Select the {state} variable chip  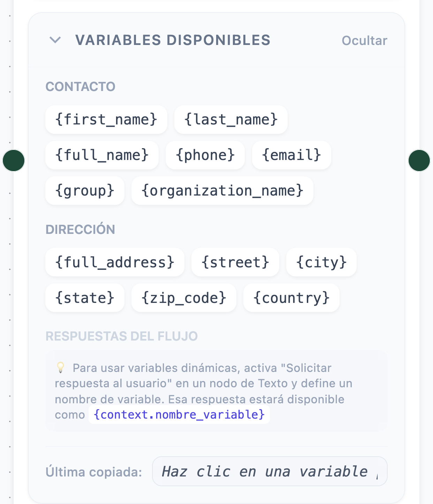85,298
